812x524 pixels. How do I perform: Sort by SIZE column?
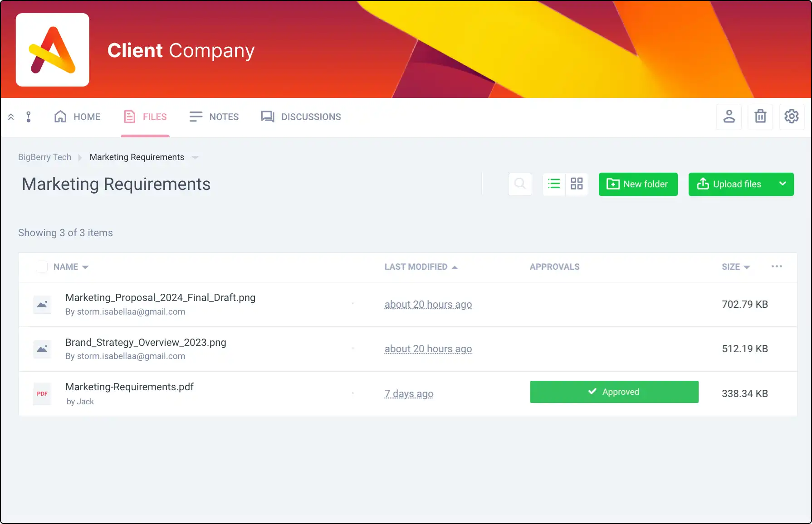coord(736,267)
